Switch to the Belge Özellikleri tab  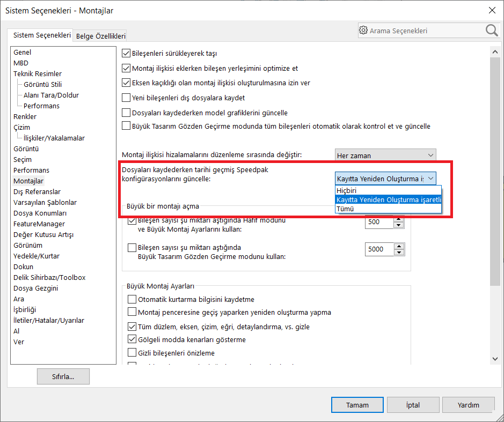(x=101, y=36)
